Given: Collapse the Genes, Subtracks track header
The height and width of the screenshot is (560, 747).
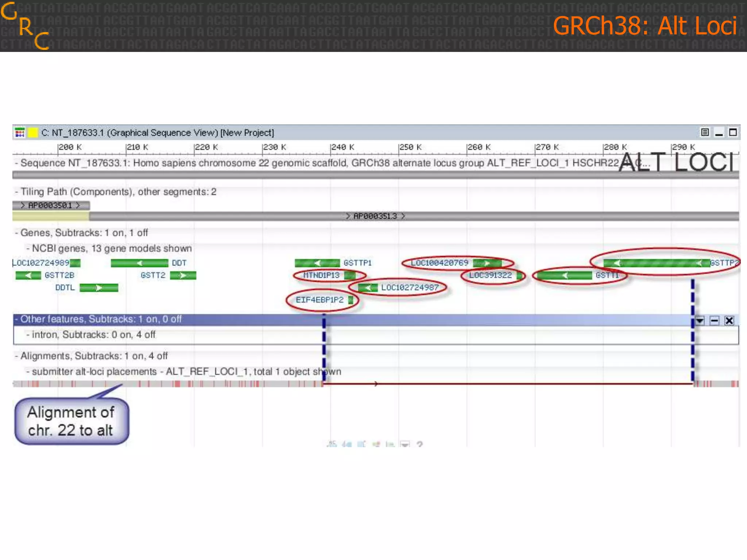Looking at the screenshot, I should 16,233.
